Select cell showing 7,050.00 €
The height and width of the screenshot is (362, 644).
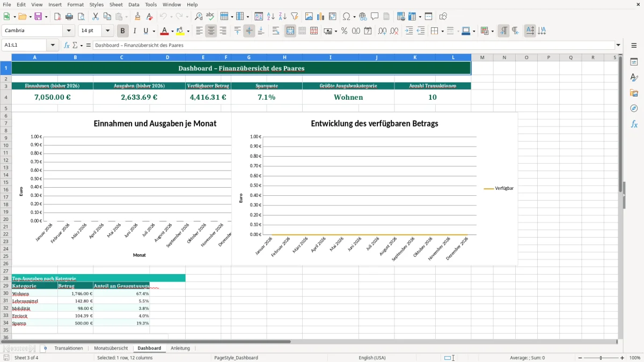[x=53, y=97]
